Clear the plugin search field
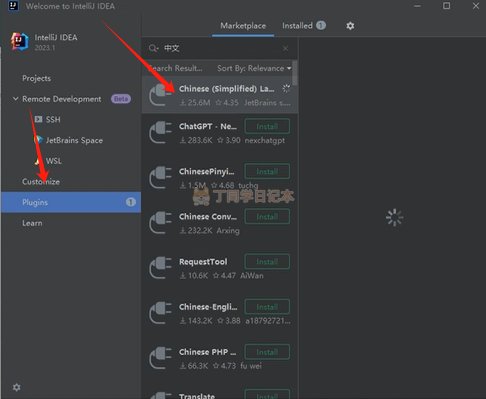 coord(285,49)
